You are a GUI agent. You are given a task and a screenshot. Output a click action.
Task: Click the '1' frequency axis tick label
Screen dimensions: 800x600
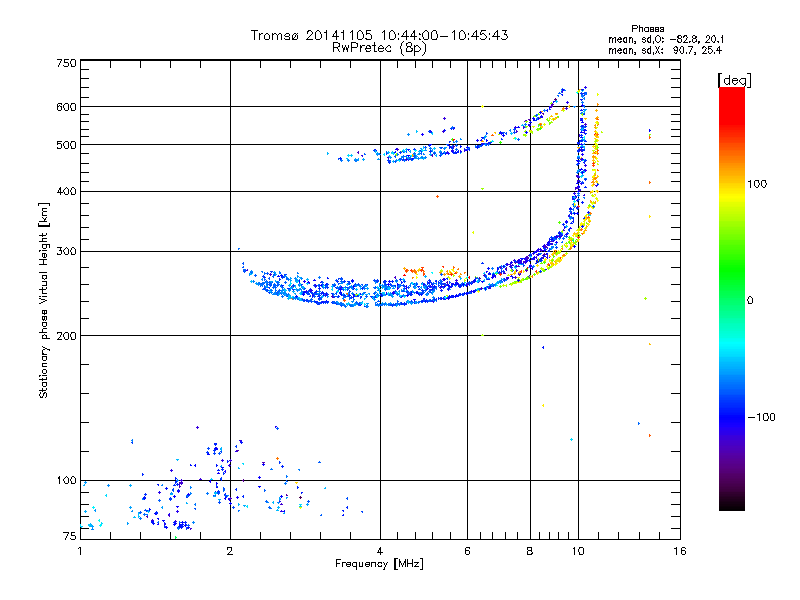tap(80, 551)
